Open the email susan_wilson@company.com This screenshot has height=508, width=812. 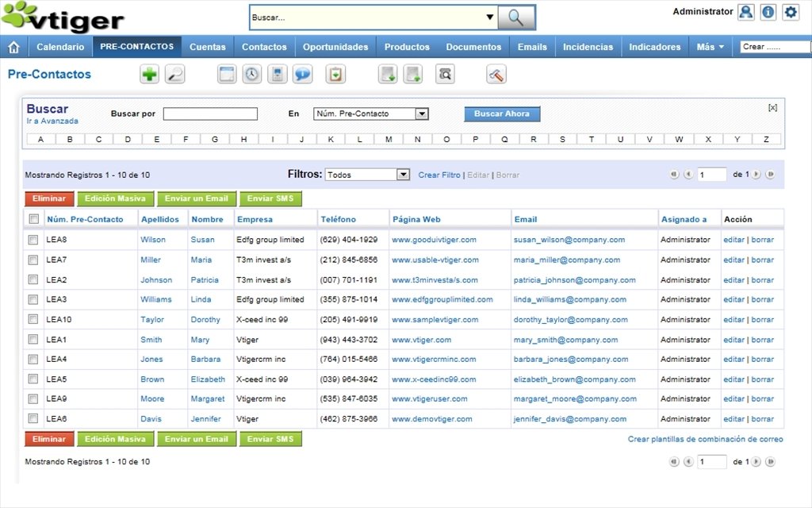[569, 240]
